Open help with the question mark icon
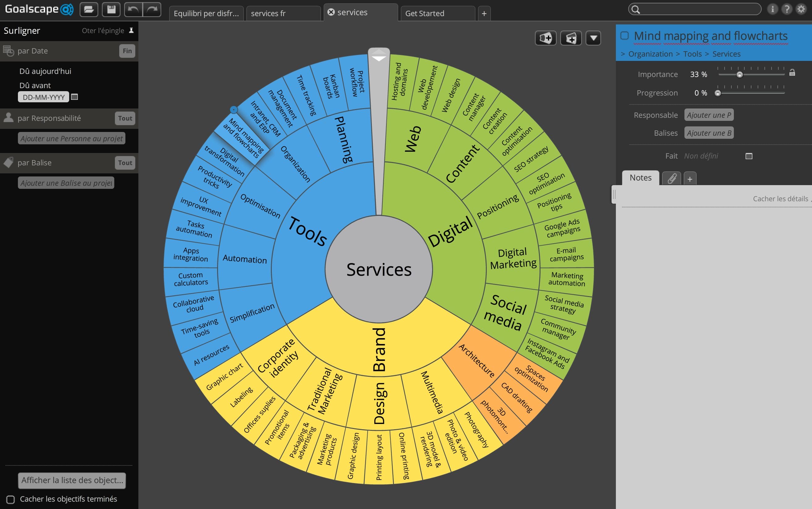The image size is (812, 509). pos(786,9)
